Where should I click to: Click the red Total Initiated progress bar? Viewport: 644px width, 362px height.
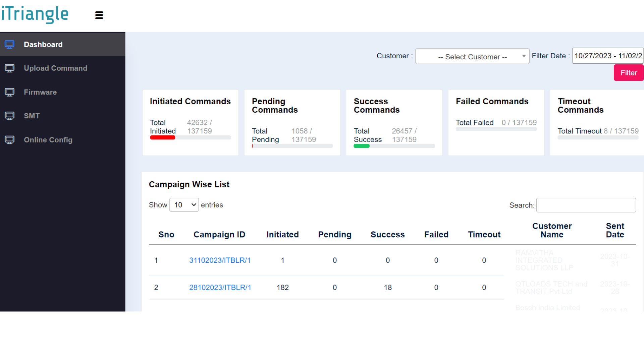[x=163, y=137]
